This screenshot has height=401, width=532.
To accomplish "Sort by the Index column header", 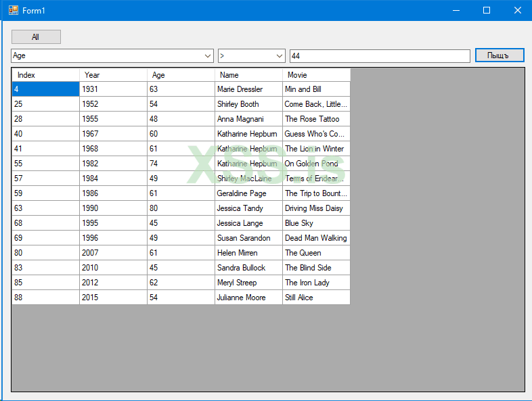I will 46,75.
